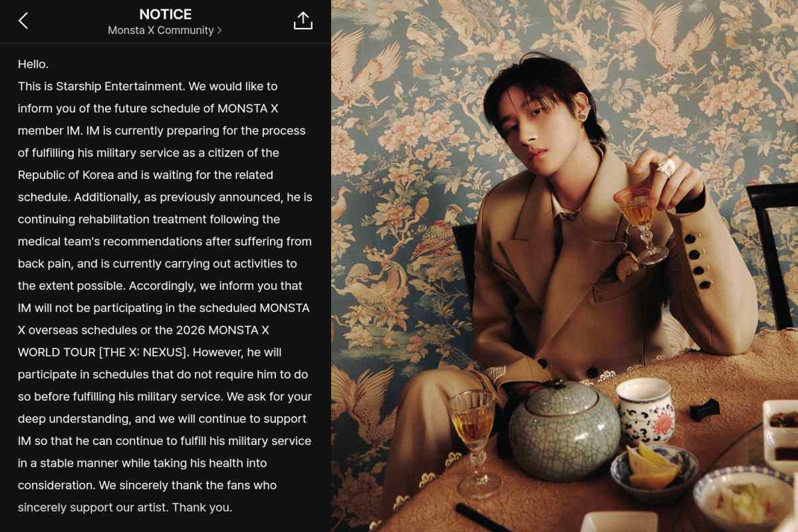The image size is (798, 532).
Task: Click the "Hello." greeting line
Action: (33, 64)
